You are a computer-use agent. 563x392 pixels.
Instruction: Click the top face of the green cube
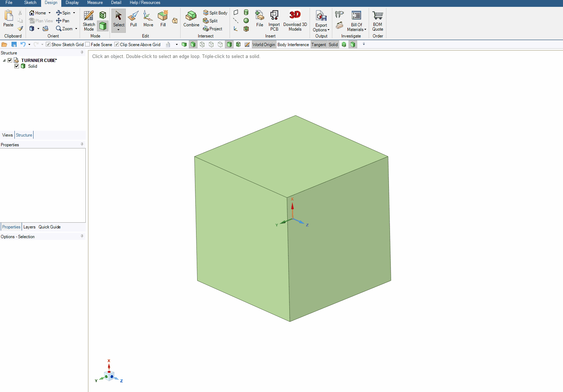[x=291, y=156]
